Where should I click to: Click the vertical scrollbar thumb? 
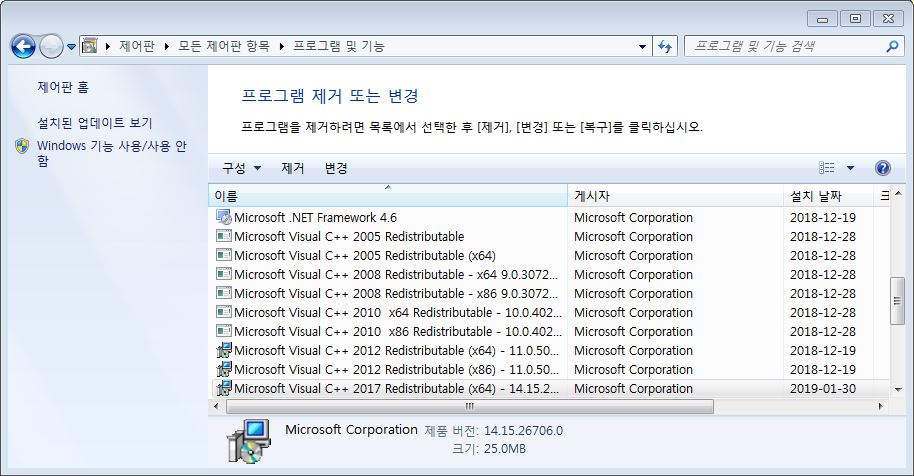898,301
